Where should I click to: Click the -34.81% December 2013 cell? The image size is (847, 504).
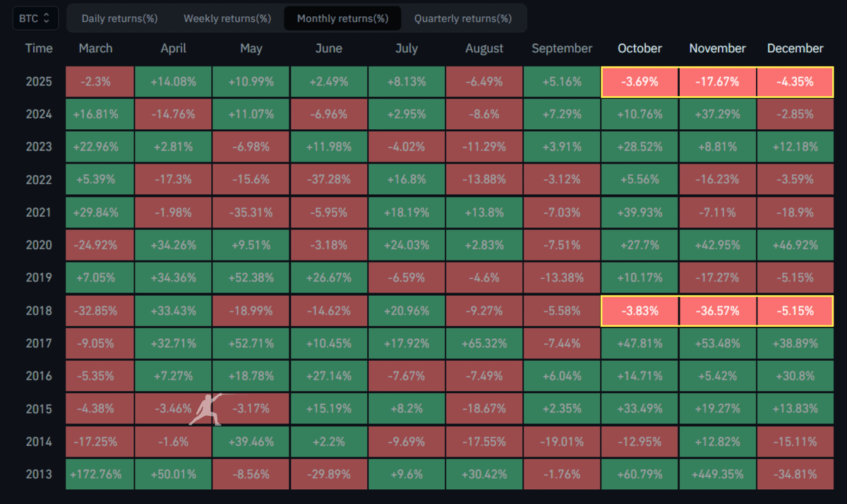click(795, 474)
